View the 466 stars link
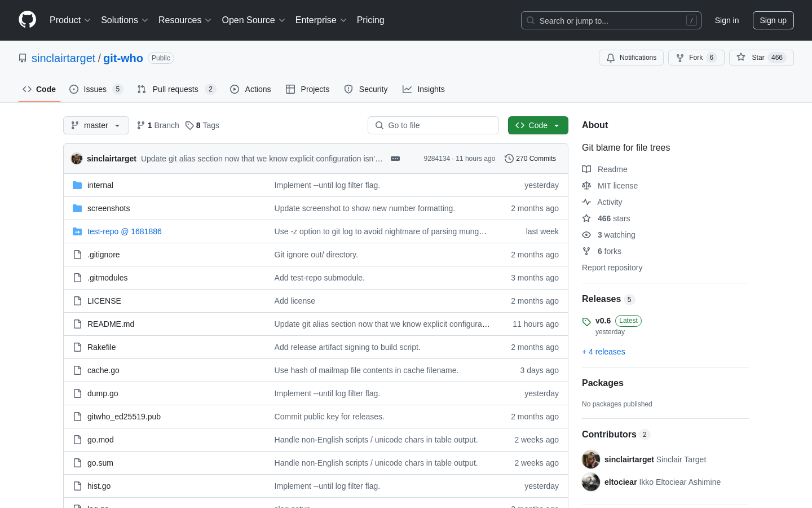 click(x=606, y=218)
